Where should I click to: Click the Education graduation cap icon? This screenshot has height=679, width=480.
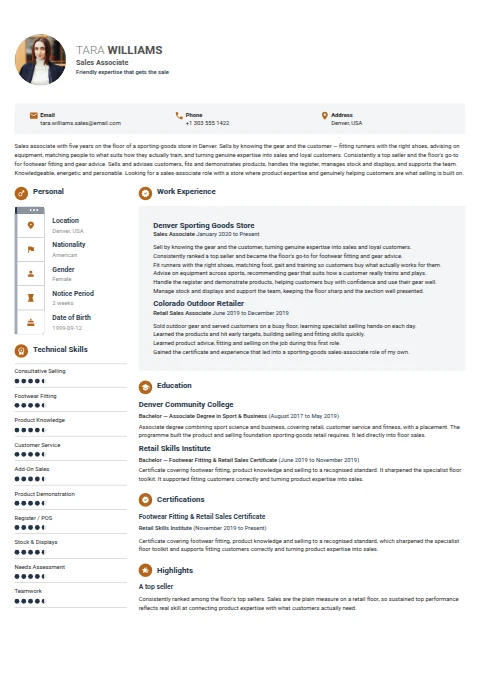pos(145,387)
